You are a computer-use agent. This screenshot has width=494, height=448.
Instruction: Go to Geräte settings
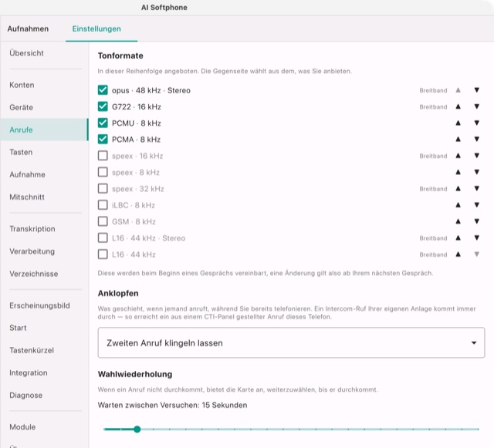point(44,107)
